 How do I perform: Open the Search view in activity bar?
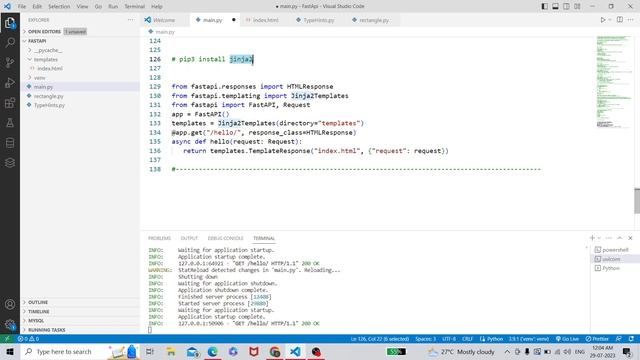tap(10, 42)
